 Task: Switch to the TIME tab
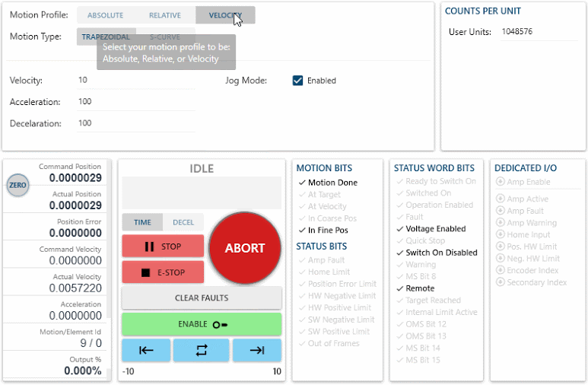(142, 222)
